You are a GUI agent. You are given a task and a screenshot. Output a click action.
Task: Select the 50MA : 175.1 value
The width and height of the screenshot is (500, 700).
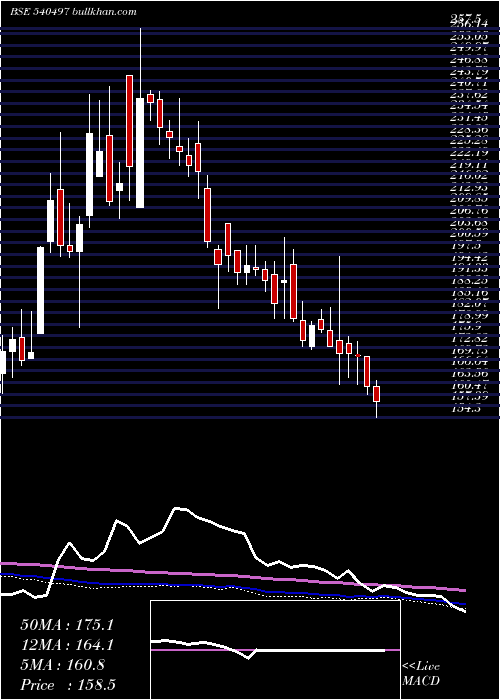click(67, 625)
